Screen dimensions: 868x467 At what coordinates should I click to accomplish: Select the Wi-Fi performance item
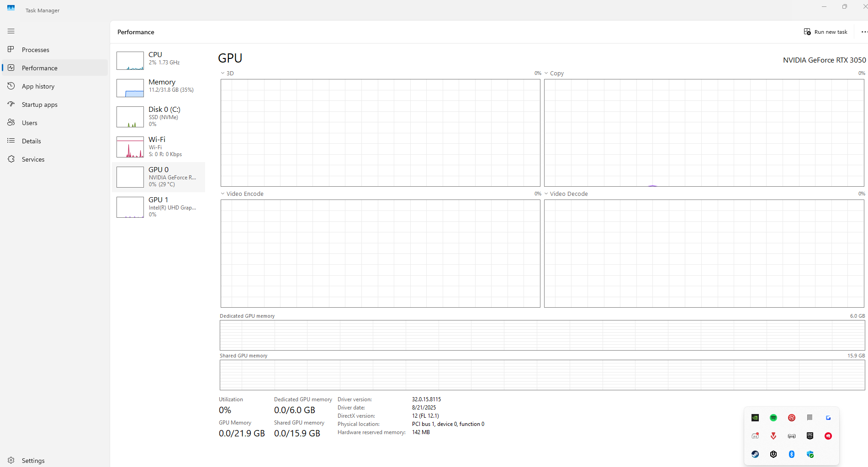(x=159, y=147)
